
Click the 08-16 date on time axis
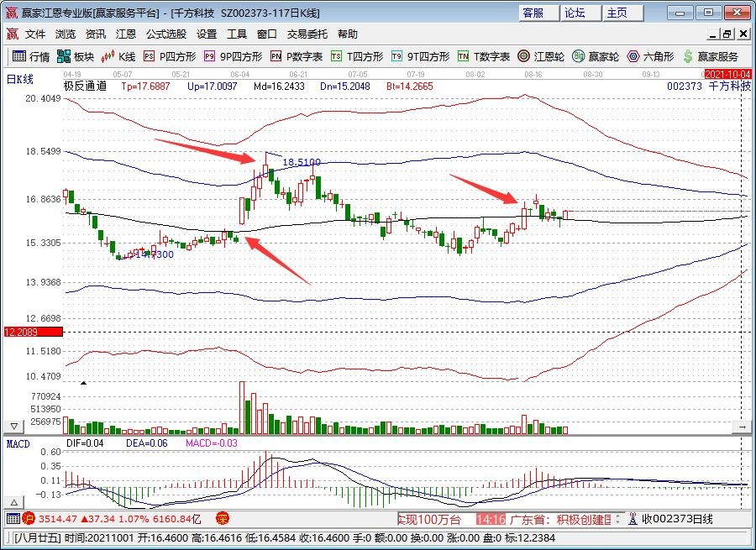[x=533, y=74]
